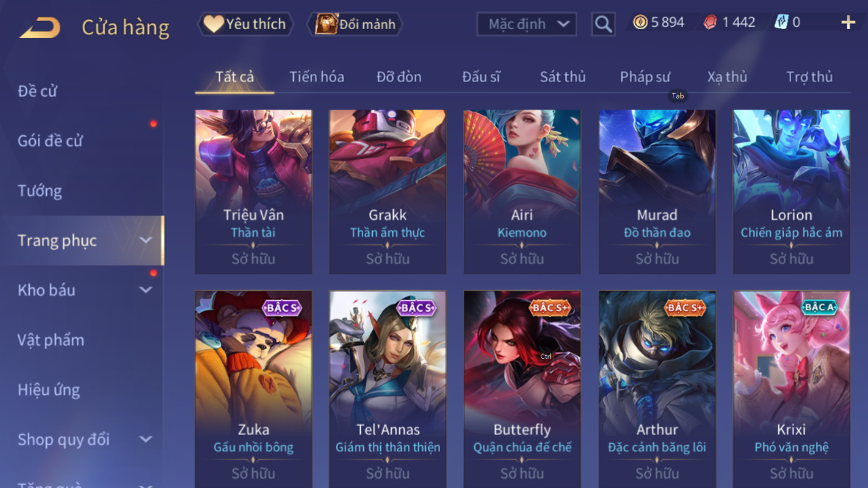Collapse the Trang phục chevron

coord(145,240)
